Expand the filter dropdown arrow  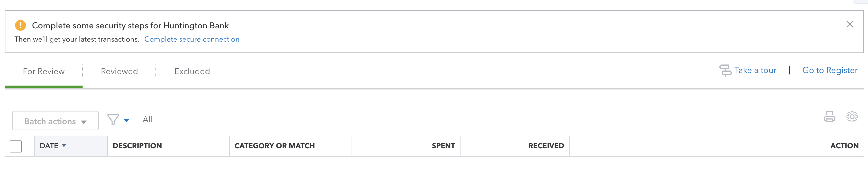click(127, 120)
